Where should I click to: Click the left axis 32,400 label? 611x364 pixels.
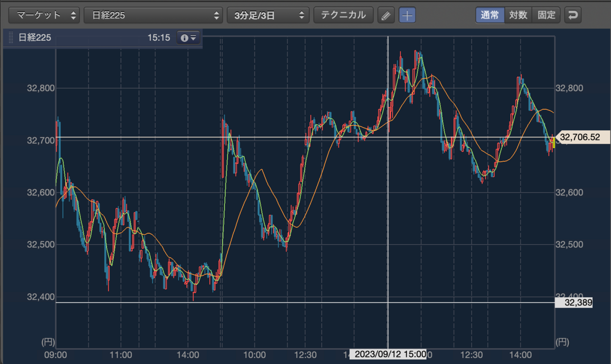point(40,296)
